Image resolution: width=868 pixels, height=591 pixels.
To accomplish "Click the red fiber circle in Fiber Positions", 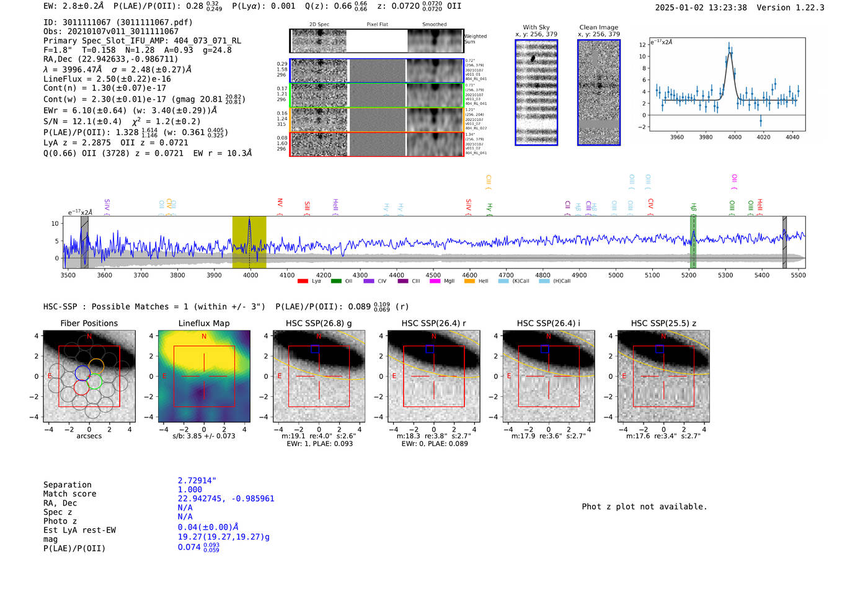I will click(x=81, y=388).
